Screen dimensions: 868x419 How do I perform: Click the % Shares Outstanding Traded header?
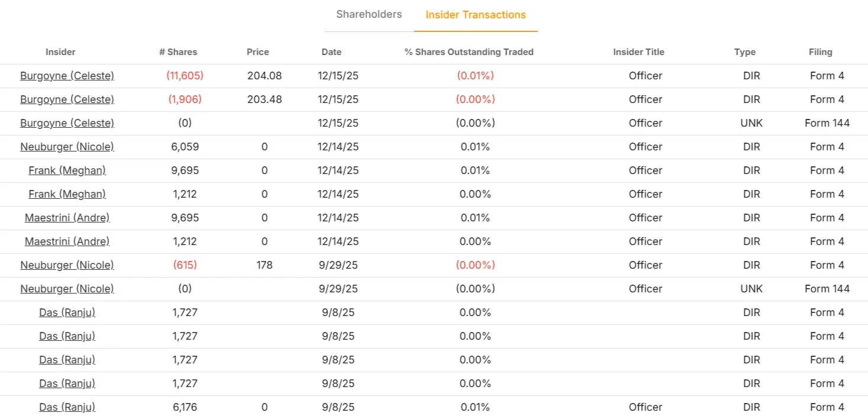point(469,51)
